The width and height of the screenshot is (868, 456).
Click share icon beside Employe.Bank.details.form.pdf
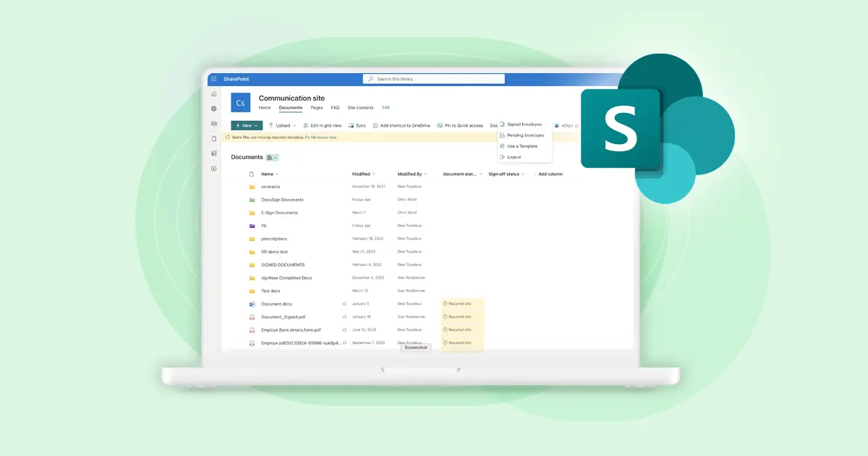click(x=344, y=330)
